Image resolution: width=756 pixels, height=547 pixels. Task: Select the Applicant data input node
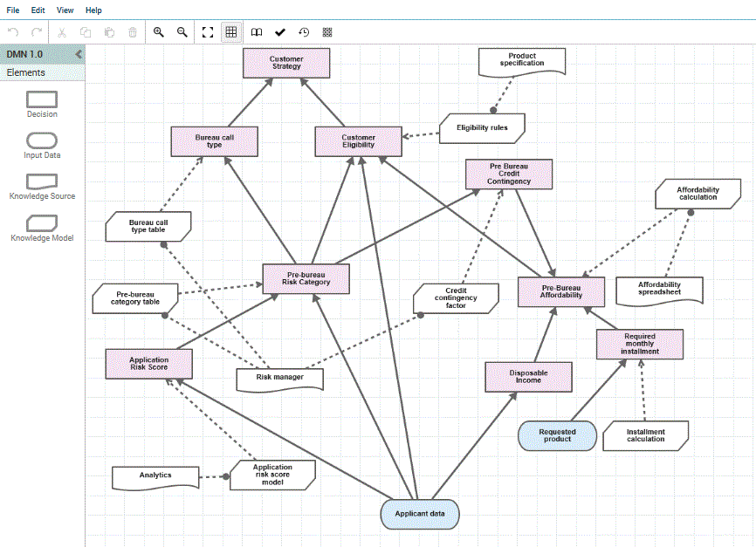[419, 514]
